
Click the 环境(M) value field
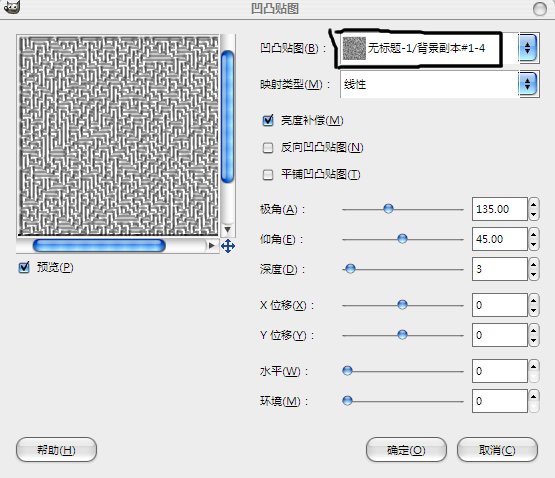[500, 401]
